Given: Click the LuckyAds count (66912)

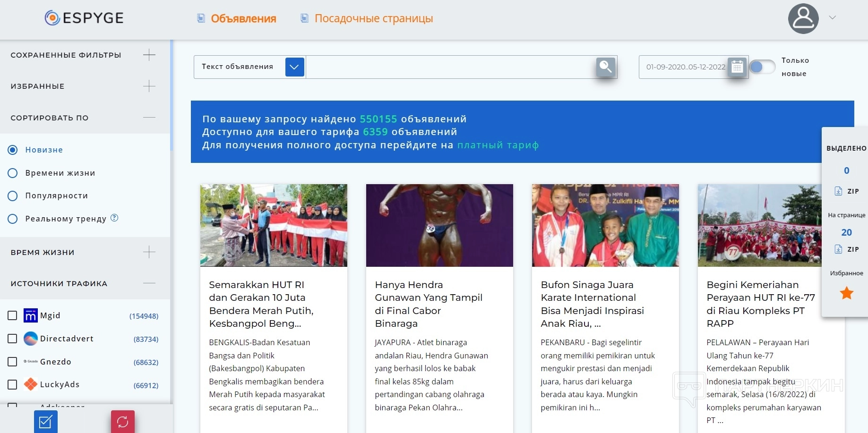Looking at the screenshot, I should (146, 385).
